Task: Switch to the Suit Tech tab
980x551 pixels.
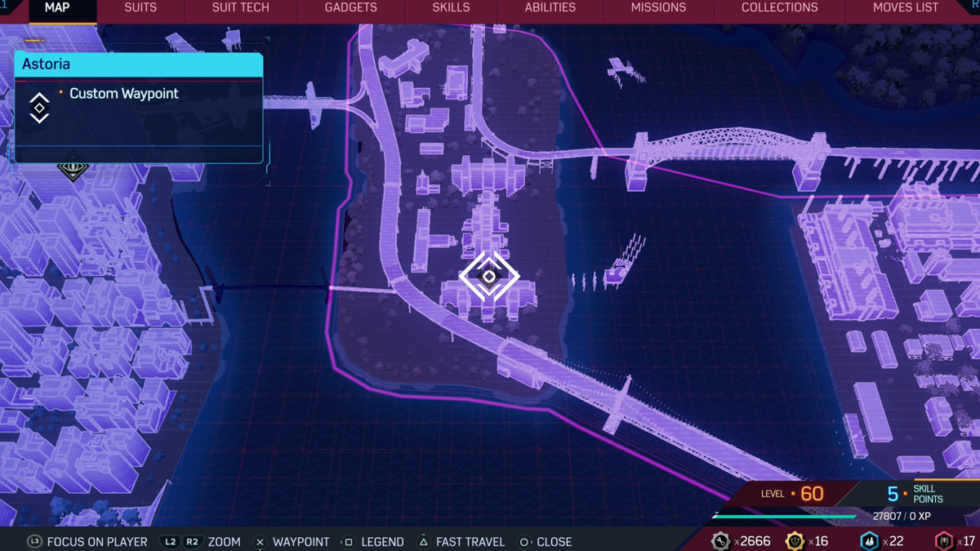Action: [x=240, y=8]
